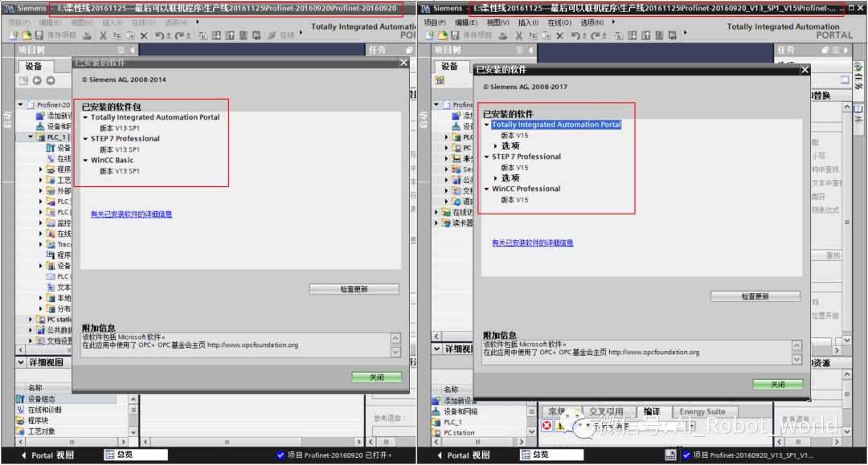The image size is (868, 465).
Task: Open 在线(O) menu in right window
Action: (x=559, y=22)
